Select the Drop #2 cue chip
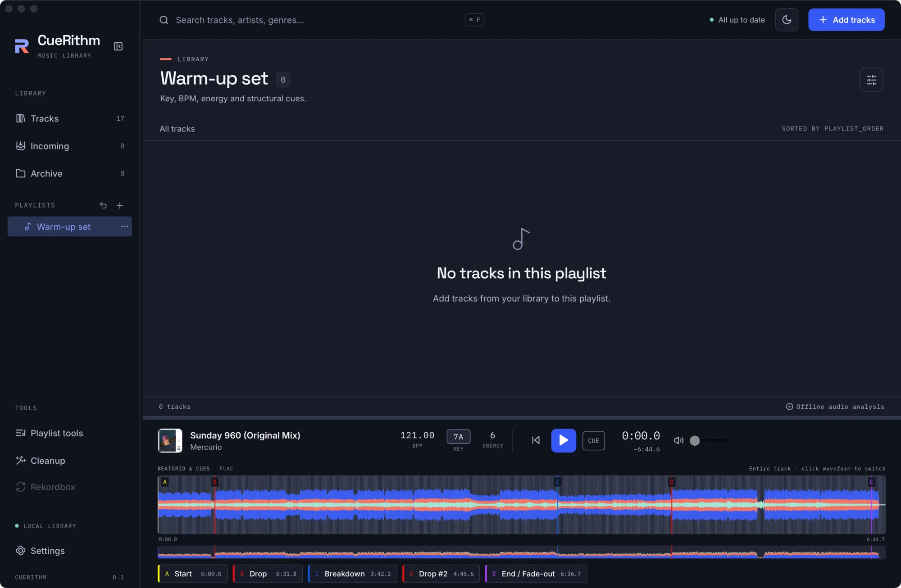The image size is (901, 588). point(441,574)
